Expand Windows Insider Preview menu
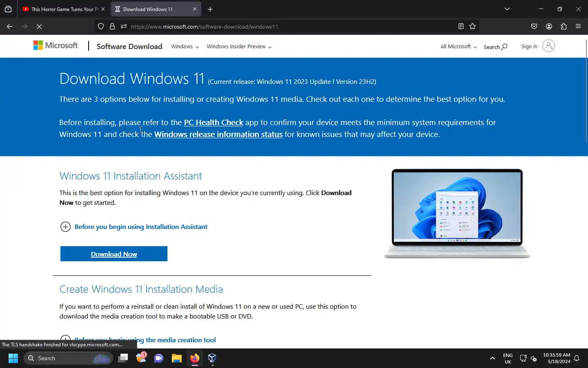588x368 pixels. click(x=239, y=47)
